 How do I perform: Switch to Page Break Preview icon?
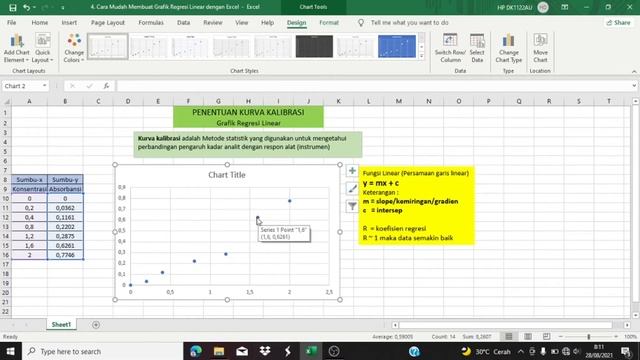pos(547,337)
